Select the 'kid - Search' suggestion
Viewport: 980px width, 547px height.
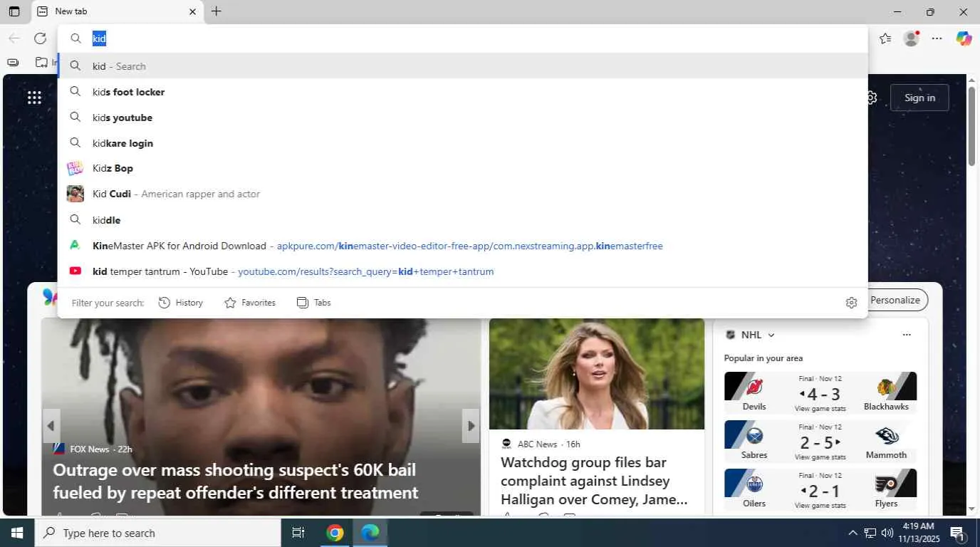pyautogui.click(x=463, y=66)
